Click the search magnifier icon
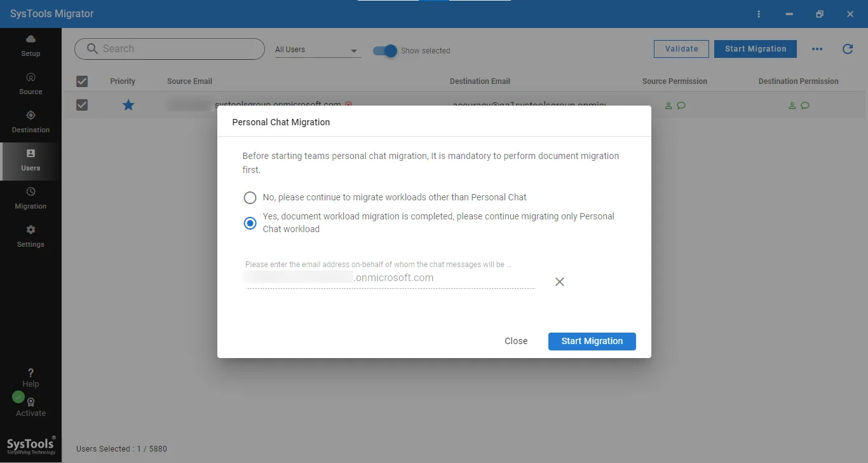Image resolution: width=868 pixels, height=463 pixels. point(93,49)
